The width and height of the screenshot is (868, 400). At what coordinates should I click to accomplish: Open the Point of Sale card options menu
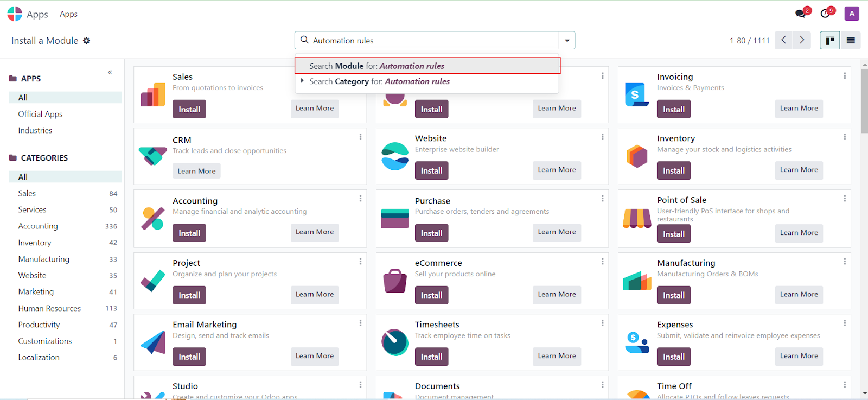pyautogui.click(x=845, y=199)
